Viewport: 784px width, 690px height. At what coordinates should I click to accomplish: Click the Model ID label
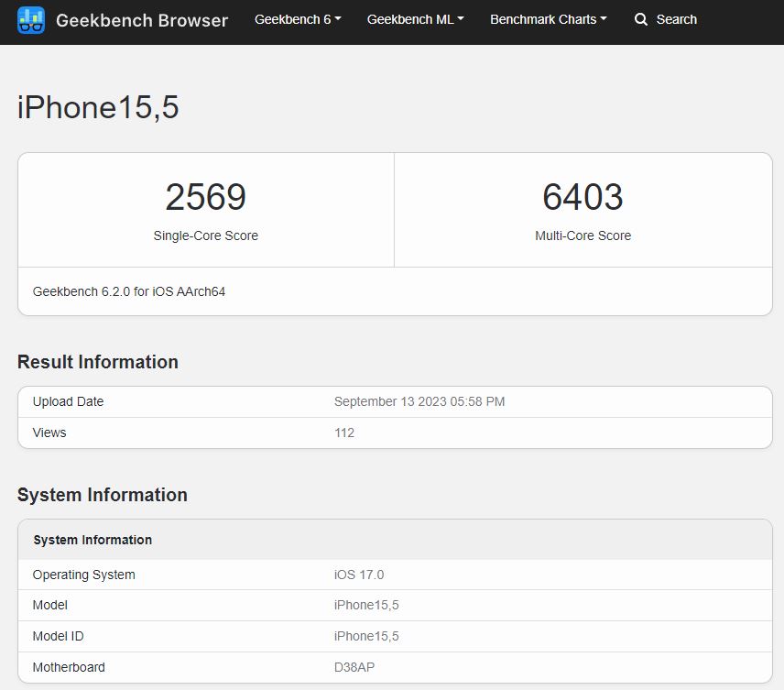tap(58, 637)
